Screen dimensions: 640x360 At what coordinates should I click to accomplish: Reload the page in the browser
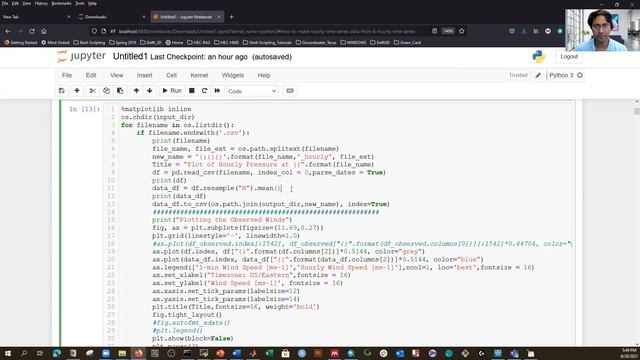pyautogui.click(x=32, y=31)
